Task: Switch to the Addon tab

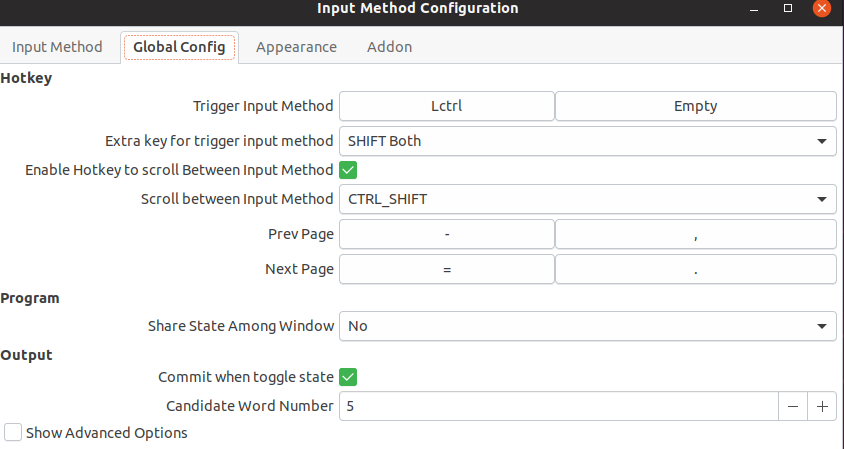Action: 390,47
